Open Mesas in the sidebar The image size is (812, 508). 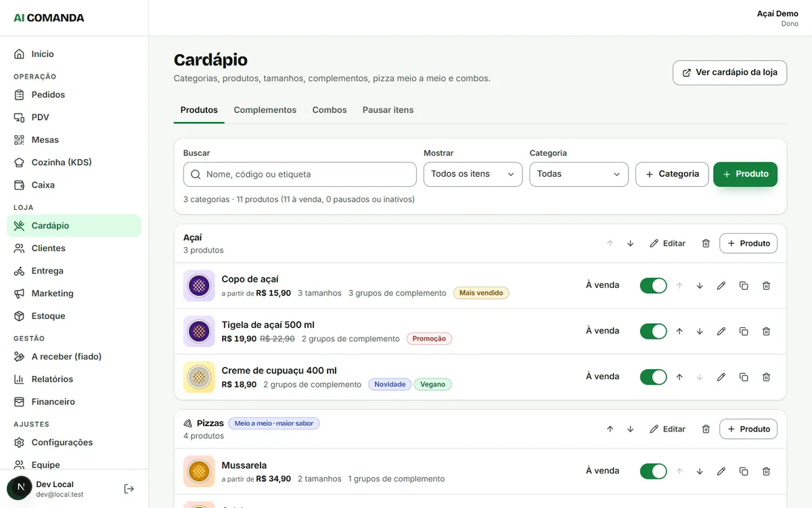[x=74, y=140]
